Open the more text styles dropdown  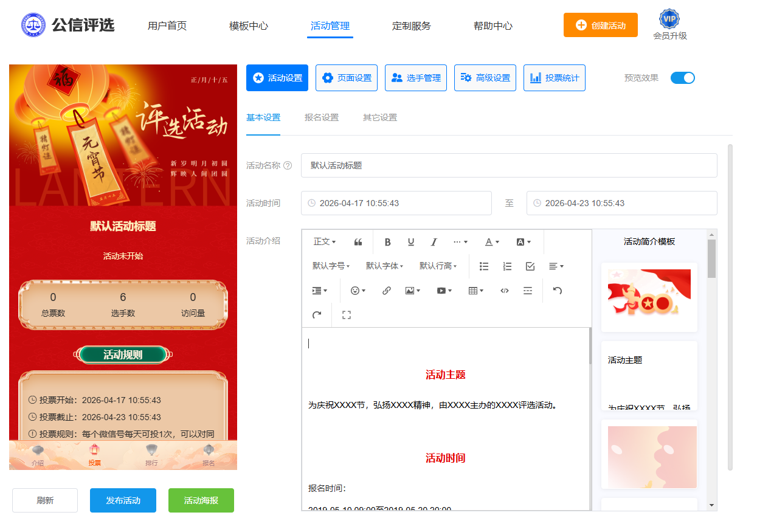[x=461, y=242]
